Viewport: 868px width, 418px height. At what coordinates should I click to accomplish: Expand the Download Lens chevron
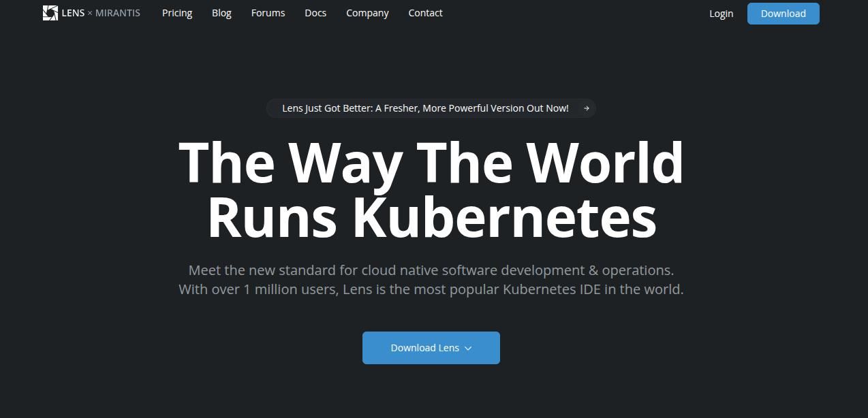click(x=468, y=349)
